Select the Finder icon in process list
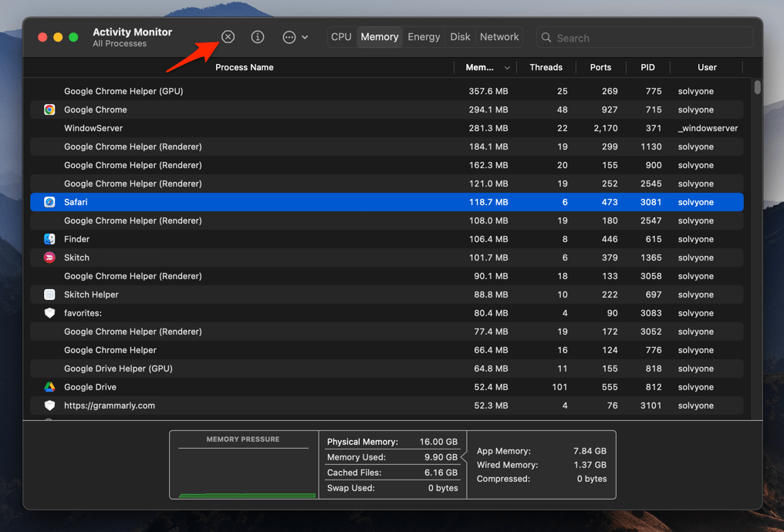 coord(49,239)
